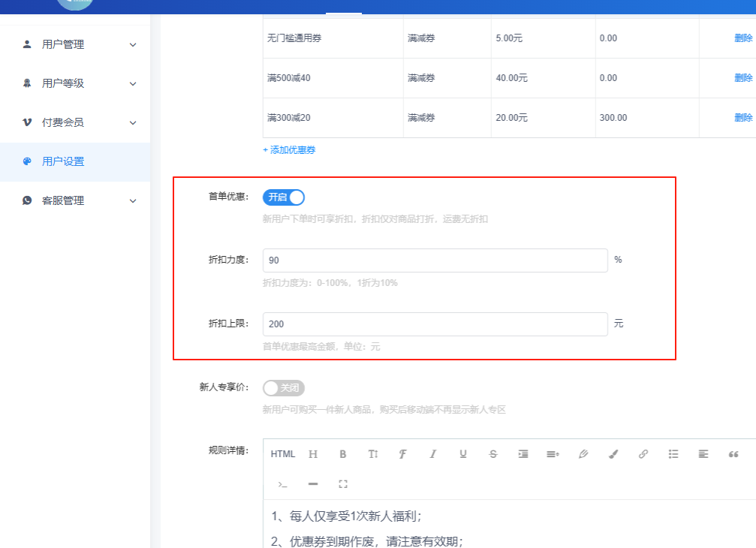Focus the 折扣上限 input containing 200
756x548 pixels.
pyautogui.click(x=435, y=324)
